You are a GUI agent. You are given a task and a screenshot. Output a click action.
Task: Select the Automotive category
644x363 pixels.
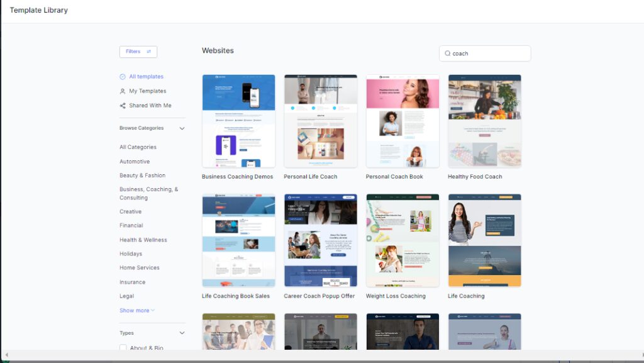135,162
